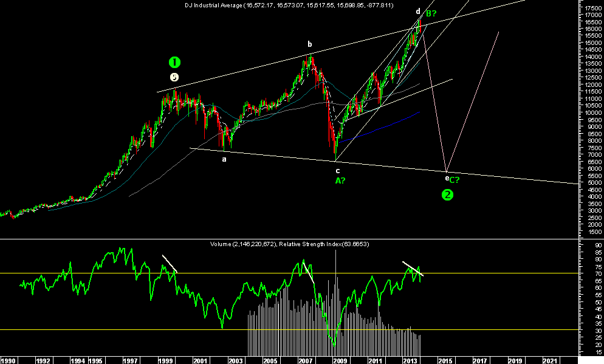Click the 10000 price axis label

(x=593, y=112)
